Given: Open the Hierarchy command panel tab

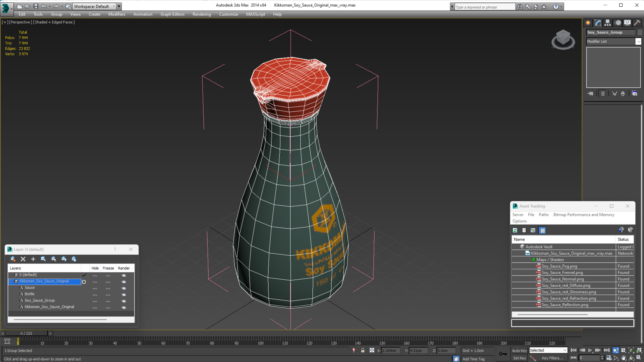Looking at the screenshot, I should pyautogui.click(x=607, y=23).
